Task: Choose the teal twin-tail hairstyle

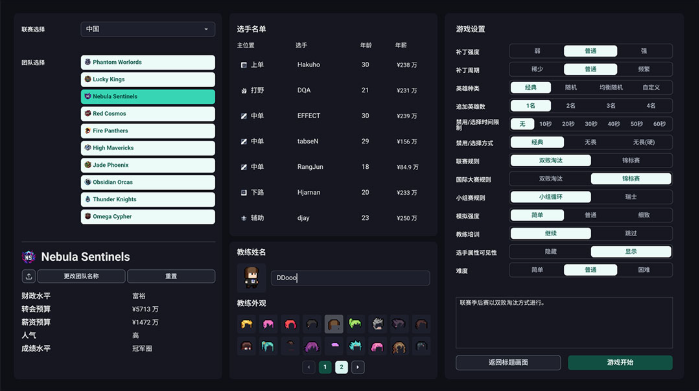Action: click(268, 346)
